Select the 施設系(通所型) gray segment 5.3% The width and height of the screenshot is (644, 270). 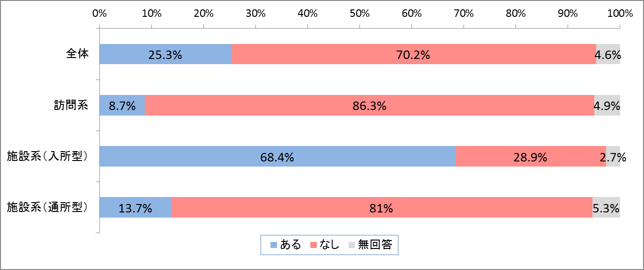coord(607,207)
